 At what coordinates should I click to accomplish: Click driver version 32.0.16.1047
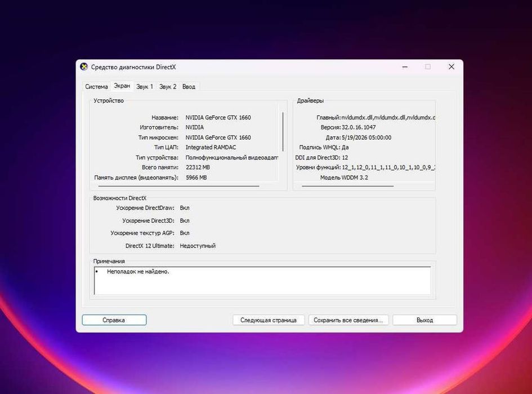click(359, 127)
